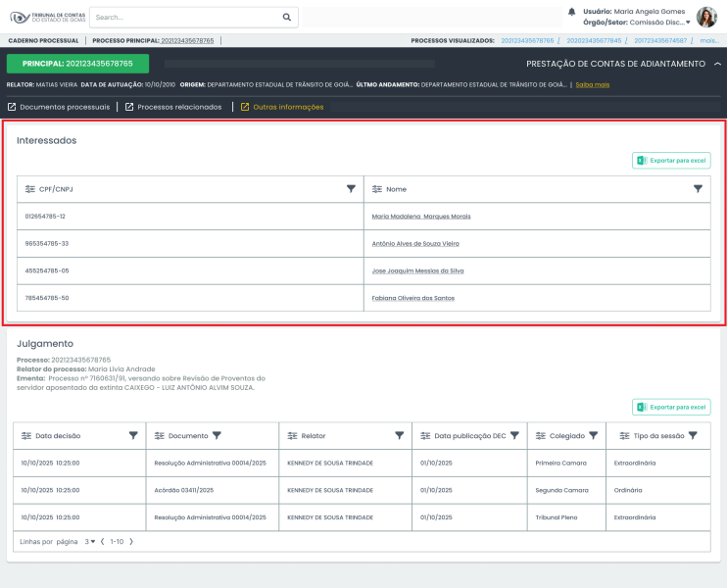Filter the CPF/CNPJ column

[351, 188]
